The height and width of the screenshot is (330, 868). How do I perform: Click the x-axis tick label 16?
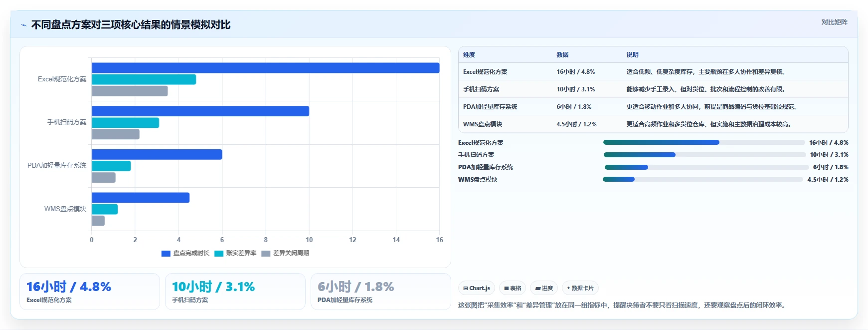tap(439, 240)
